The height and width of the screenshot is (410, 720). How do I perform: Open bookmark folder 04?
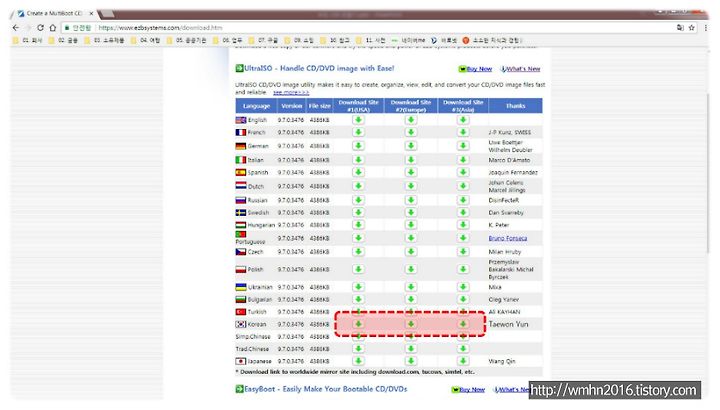tap(145, 40)
